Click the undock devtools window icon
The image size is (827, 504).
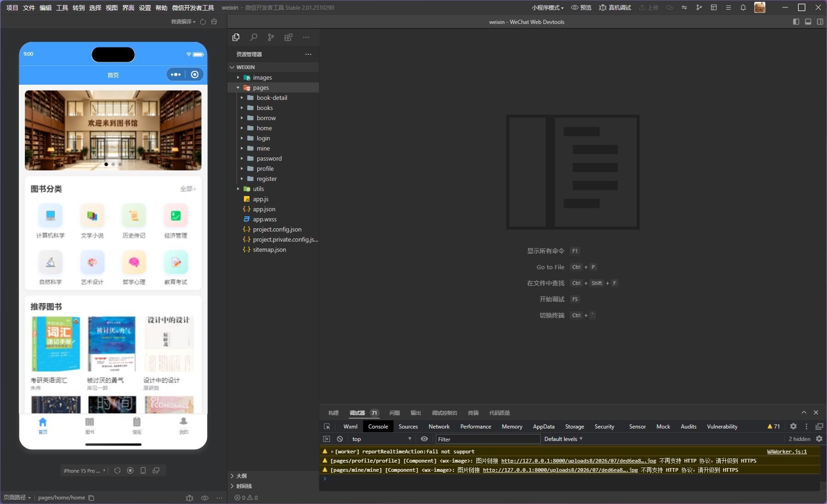click(819, 427)
